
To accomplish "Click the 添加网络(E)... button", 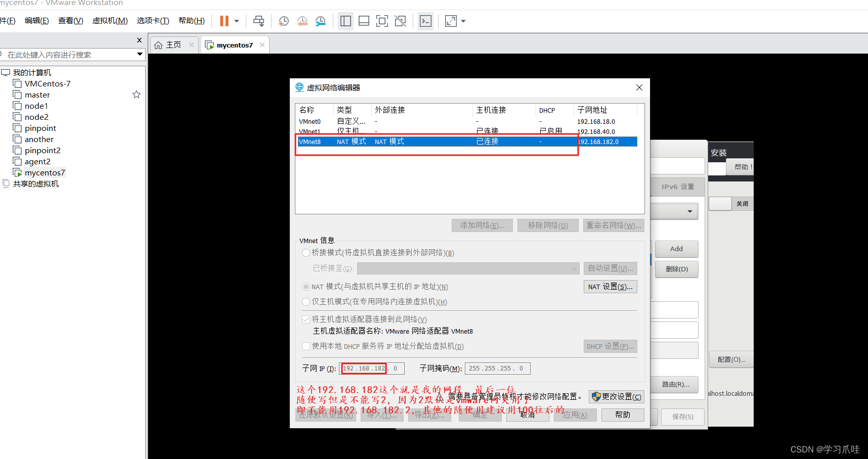I will click(482, 225).
